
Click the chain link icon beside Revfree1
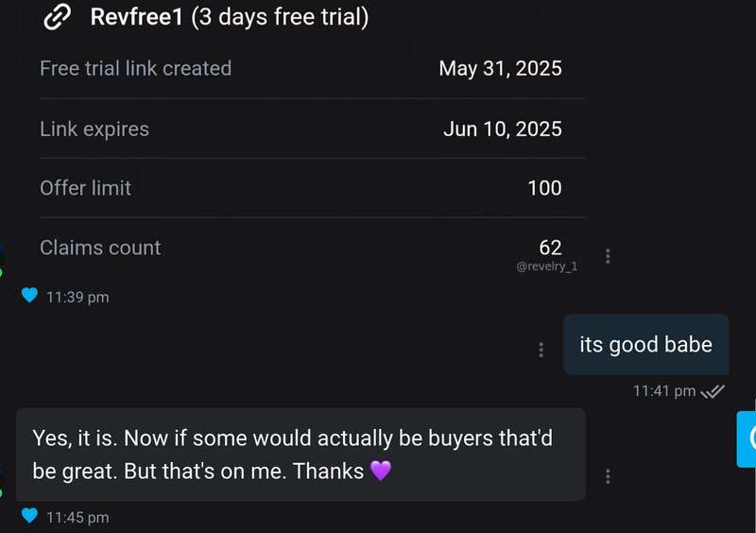[x=57, y=17]
